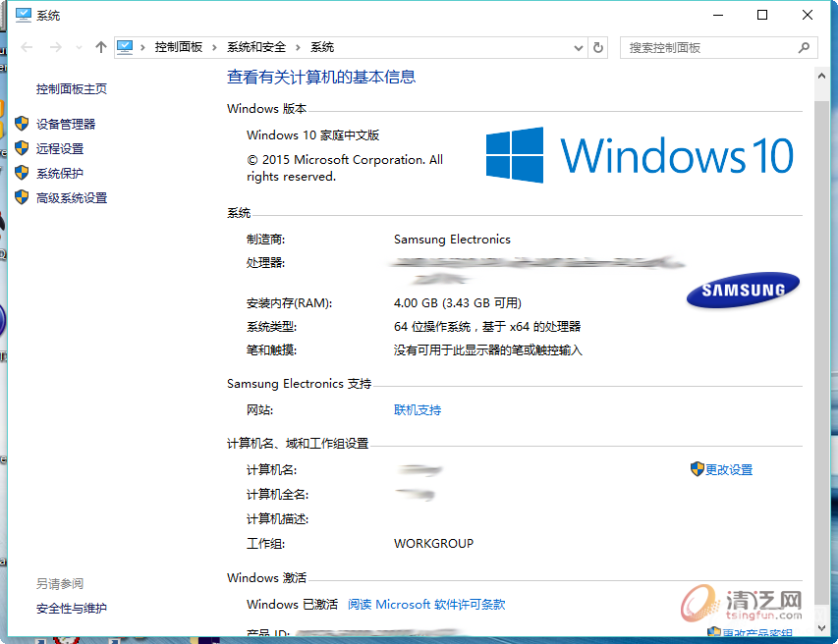The image size is (838, 644).
Task: Open 系统保护 from sidebar
Action: click(60, 173)
